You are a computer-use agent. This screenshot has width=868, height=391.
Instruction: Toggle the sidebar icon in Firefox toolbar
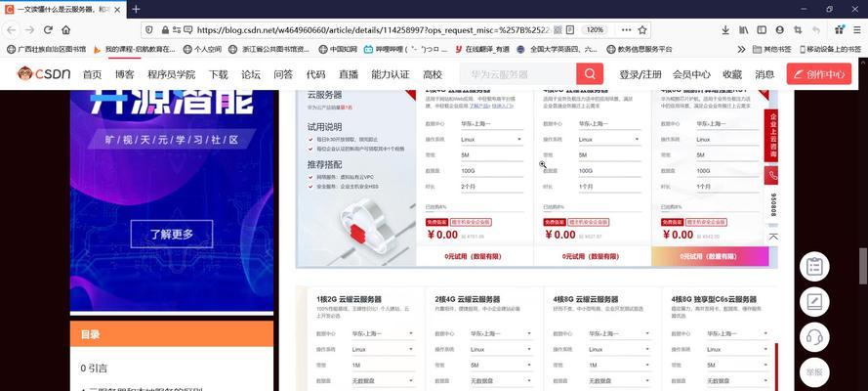pos(762,30)
